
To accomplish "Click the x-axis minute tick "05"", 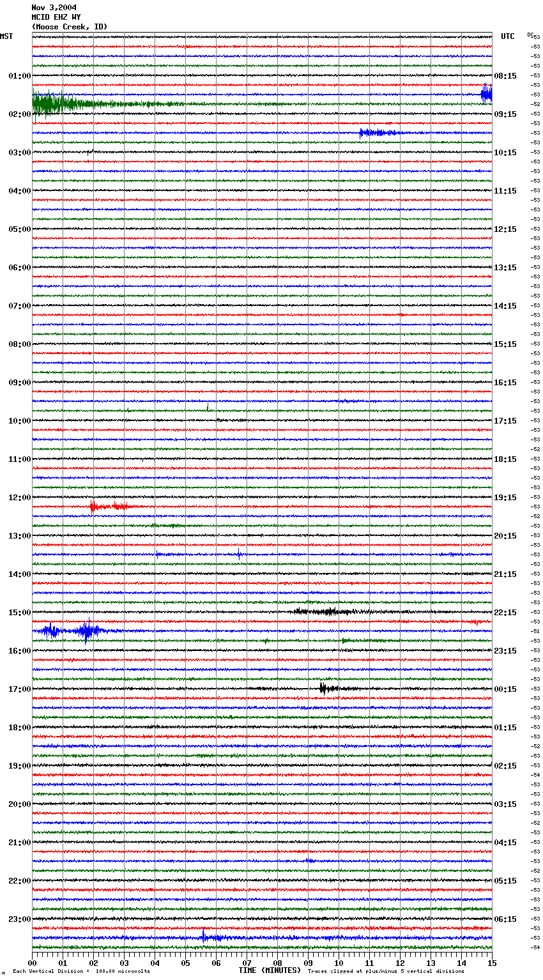I will (x=185, y=963).
